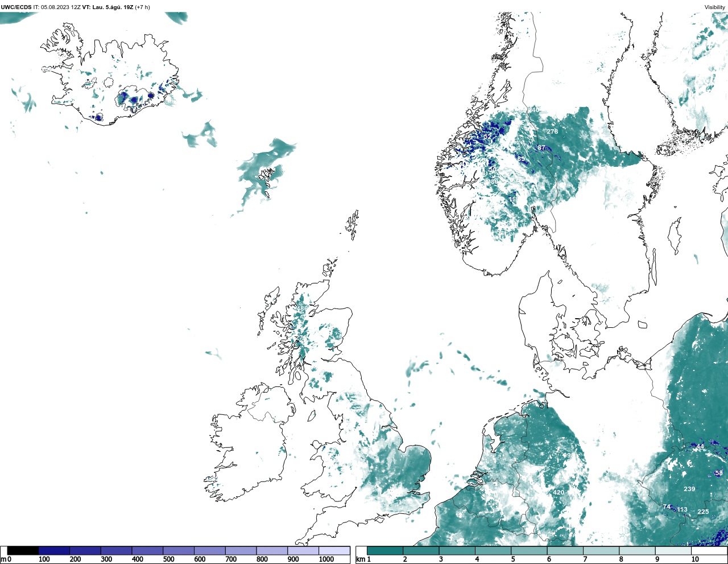The height and width of the screenshot is (564, 728).
Task: Select the metres legend swatch starting at 600
Action: click(209, 550)
